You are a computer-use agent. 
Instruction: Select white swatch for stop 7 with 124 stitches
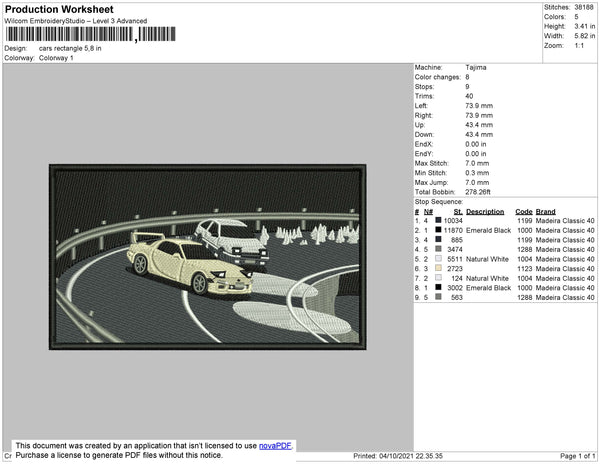click(x=438, y=278)
